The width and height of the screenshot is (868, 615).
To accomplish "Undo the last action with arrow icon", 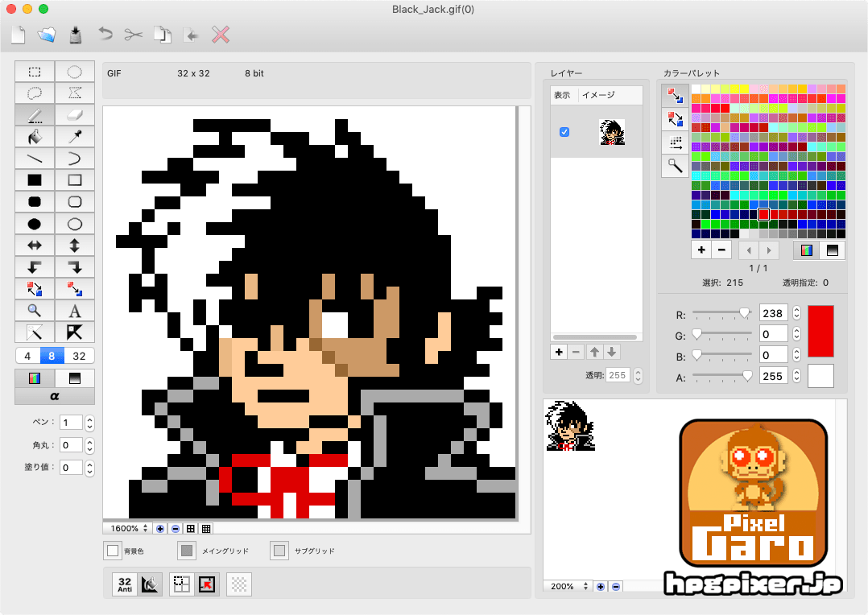I will pyautogui.click(x=105, y=35).
